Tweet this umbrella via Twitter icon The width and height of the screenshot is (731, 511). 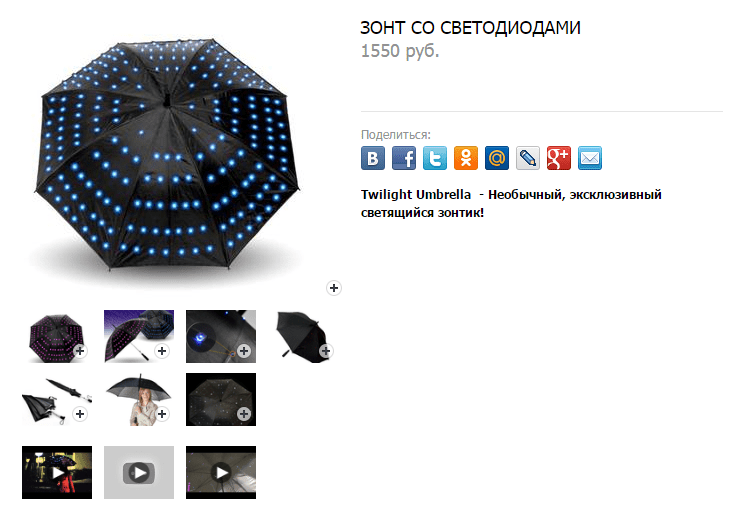pos(434,158)
